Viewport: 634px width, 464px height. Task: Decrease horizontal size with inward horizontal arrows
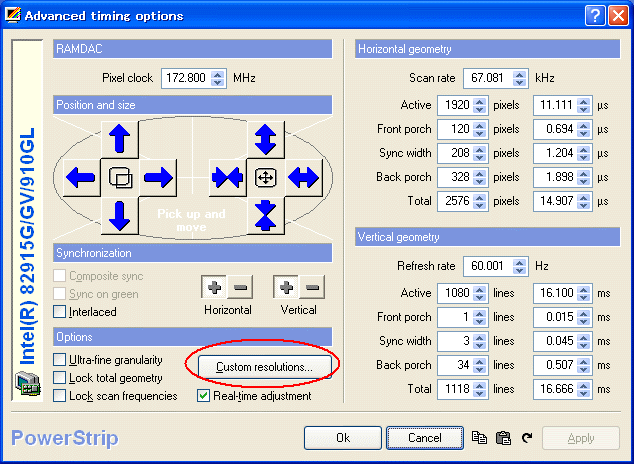pos(227,177)
